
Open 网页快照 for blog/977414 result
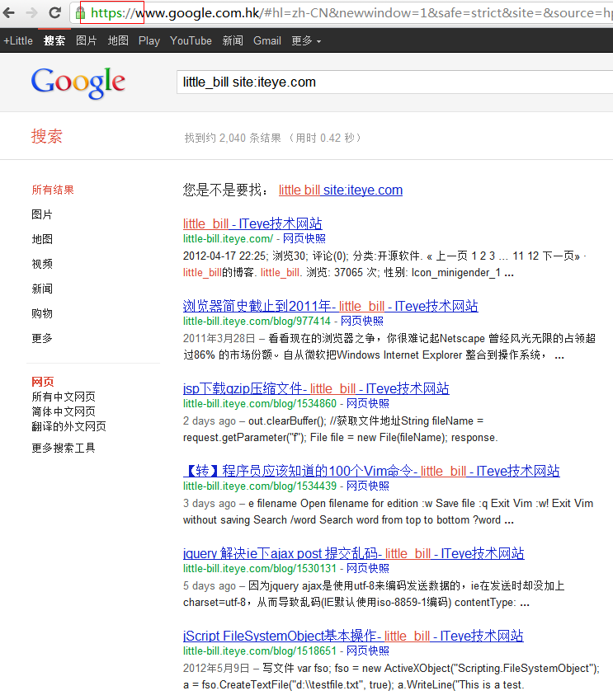[362, 321]
